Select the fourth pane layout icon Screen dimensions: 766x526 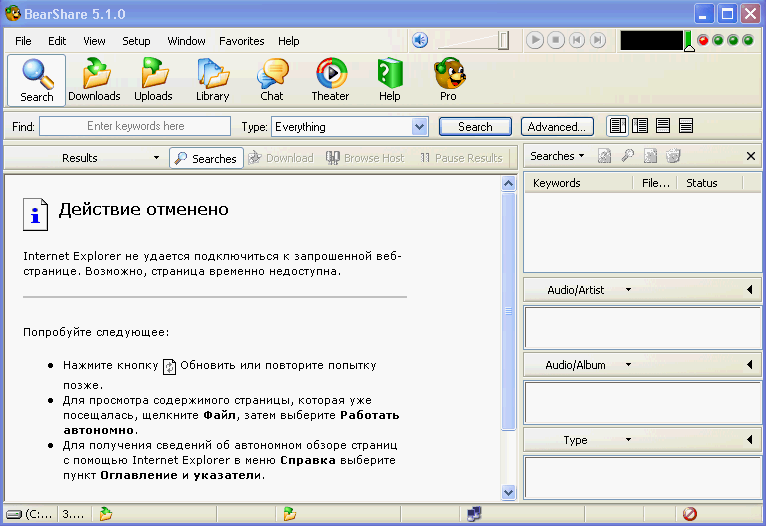coord(686,126)
